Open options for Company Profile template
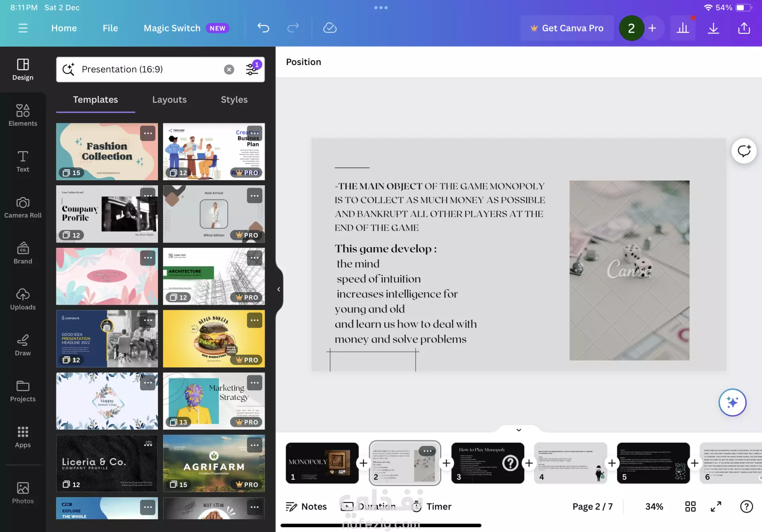 pyautogui.click(x=148, y=196)
